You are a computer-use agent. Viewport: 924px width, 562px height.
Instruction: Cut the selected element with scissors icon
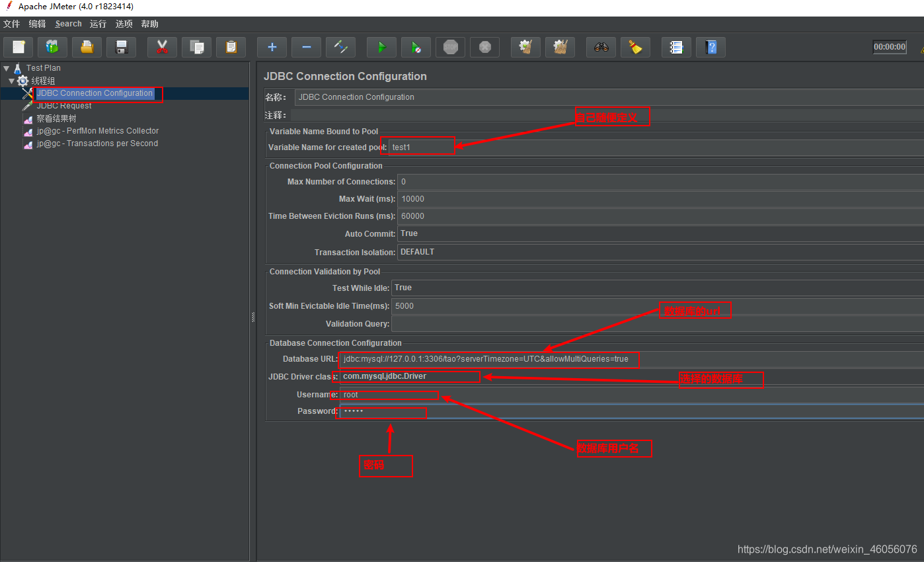pyautogui.click(x=162, y=47)
